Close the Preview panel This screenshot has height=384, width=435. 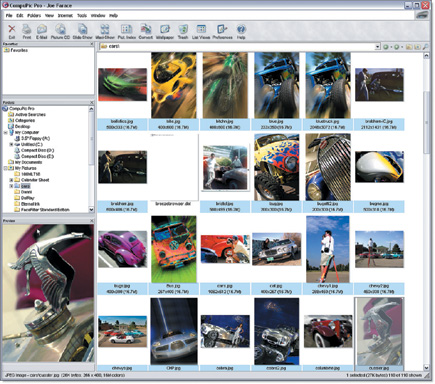point(92,221)
